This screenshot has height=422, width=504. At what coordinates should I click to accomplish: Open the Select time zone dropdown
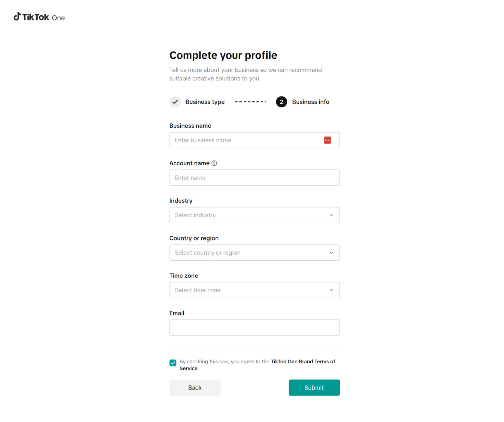point(246,290)
